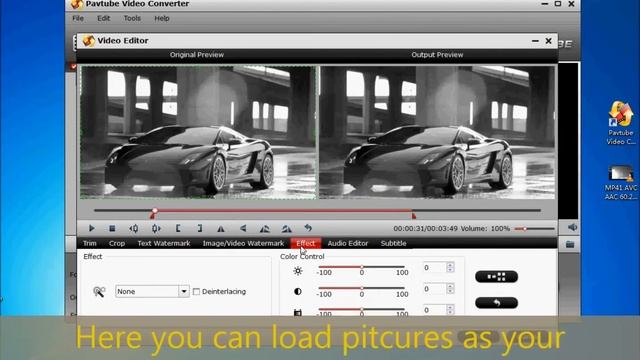The height and width of the screenshot is (360, 640).
Task: Switch to the Subtitle tab
Action: 393,243
